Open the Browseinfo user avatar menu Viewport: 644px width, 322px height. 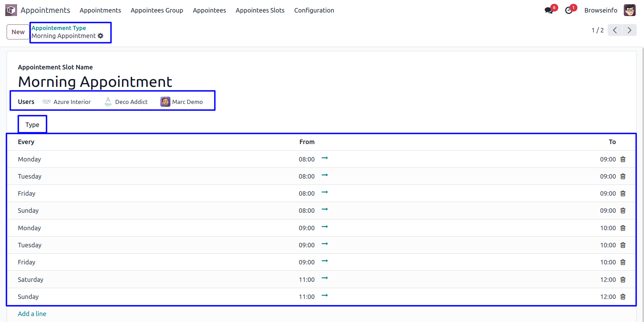tap(629, 10)
